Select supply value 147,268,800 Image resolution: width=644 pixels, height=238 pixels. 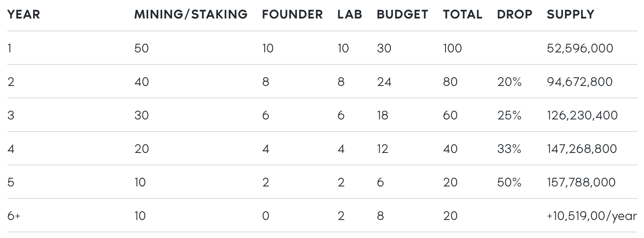[582, 149]
